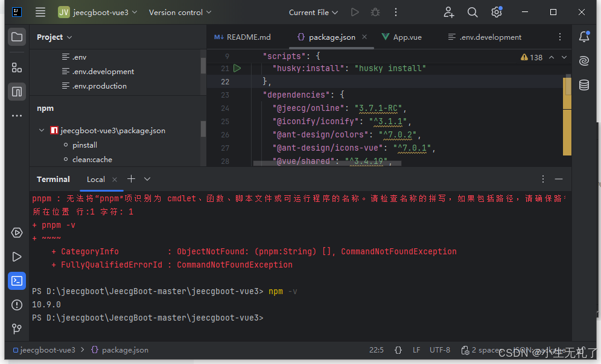Image resolution: width=601 pixels, height=364 pixels.
Task: Toggle the Terminal tool window icon
Action: 17,281
